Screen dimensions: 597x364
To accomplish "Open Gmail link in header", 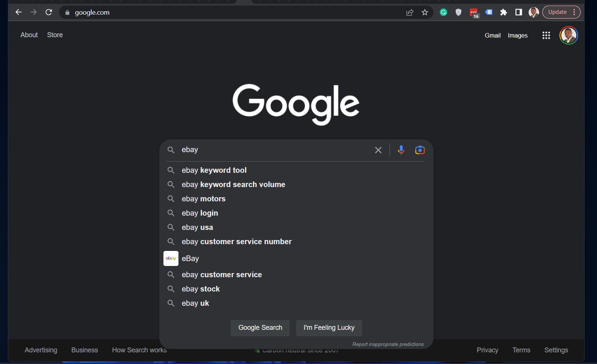I will click(x=493, y=35).
